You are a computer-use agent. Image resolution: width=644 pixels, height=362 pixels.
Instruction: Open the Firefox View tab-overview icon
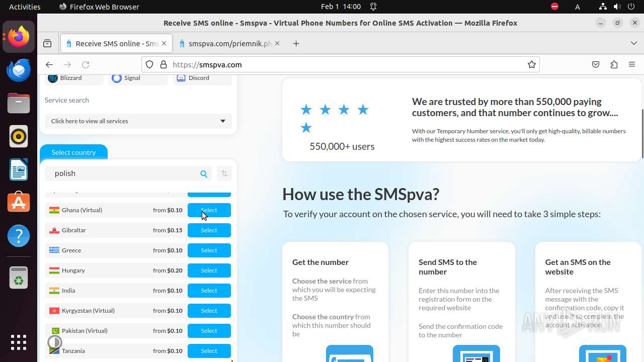point(47,44)
